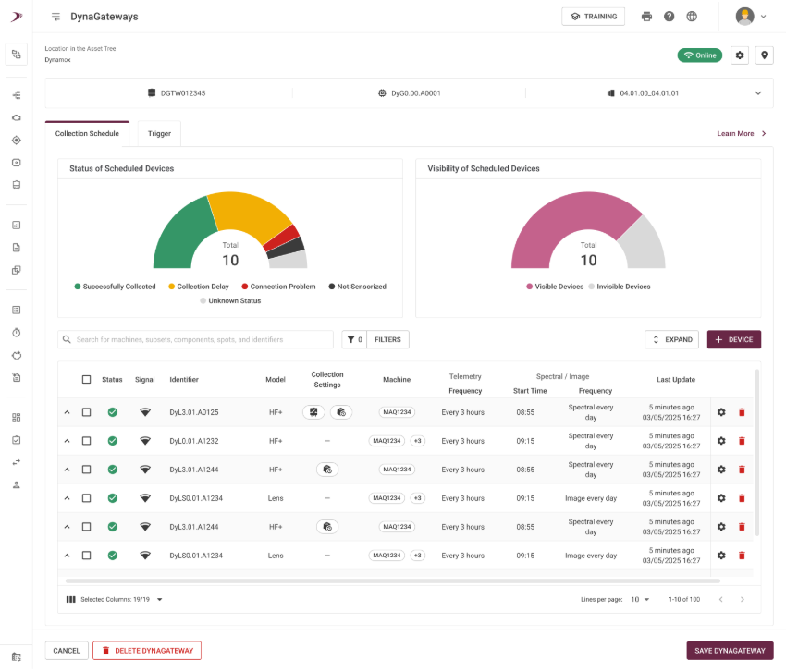Delete the DyL3.01.A0125 row with trash icon

point(741,412)
